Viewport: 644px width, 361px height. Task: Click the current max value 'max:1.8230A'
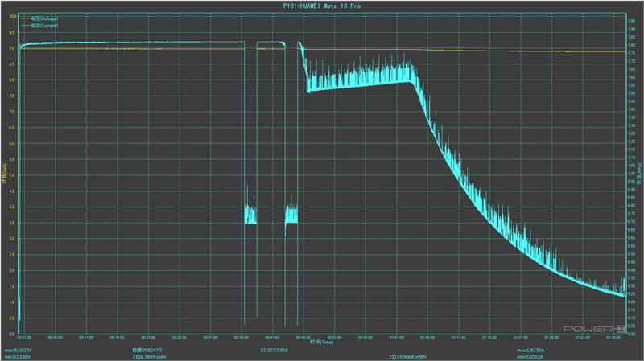530,351
